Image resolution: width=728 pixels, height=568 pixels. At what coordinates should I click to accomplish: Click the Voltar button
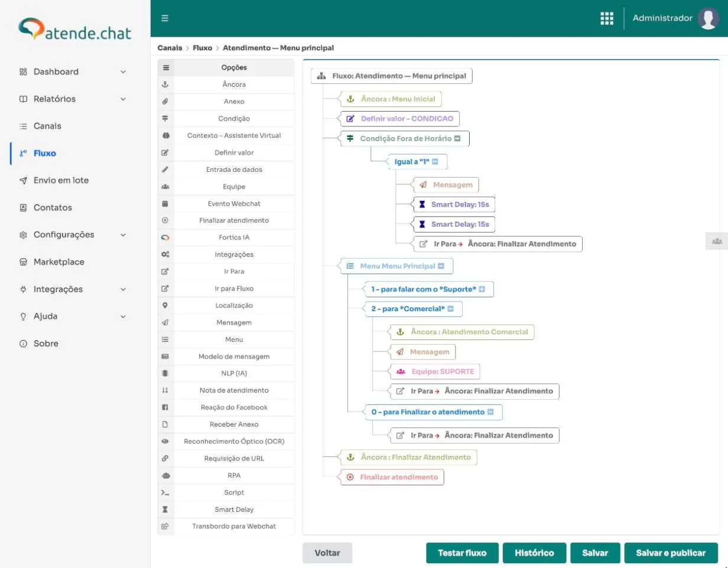[327, 553]
